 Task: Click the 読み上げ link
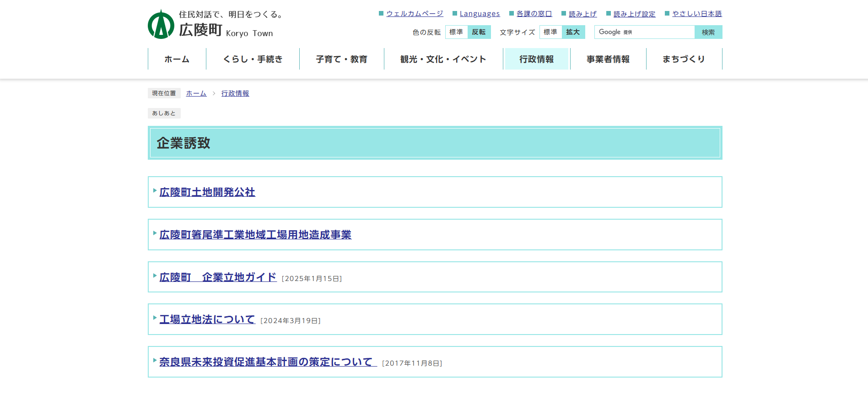[582, 14]
